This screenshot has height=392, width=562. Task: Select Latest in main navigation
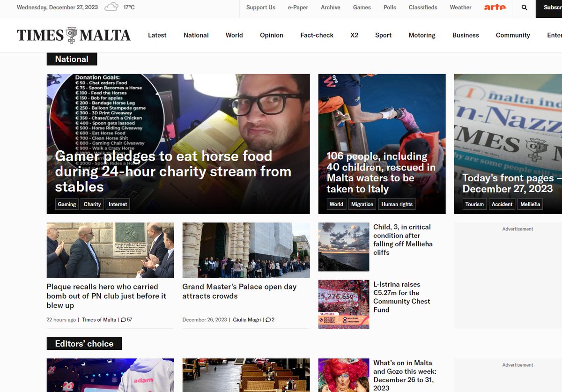[x=157, y=35]
